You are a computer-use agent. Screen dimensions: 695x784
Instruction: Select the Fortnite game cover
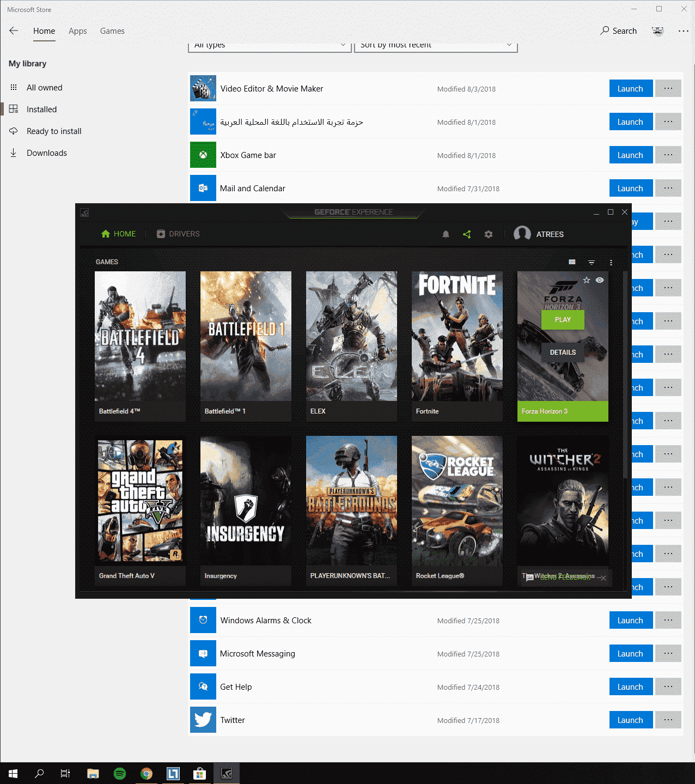457,336
